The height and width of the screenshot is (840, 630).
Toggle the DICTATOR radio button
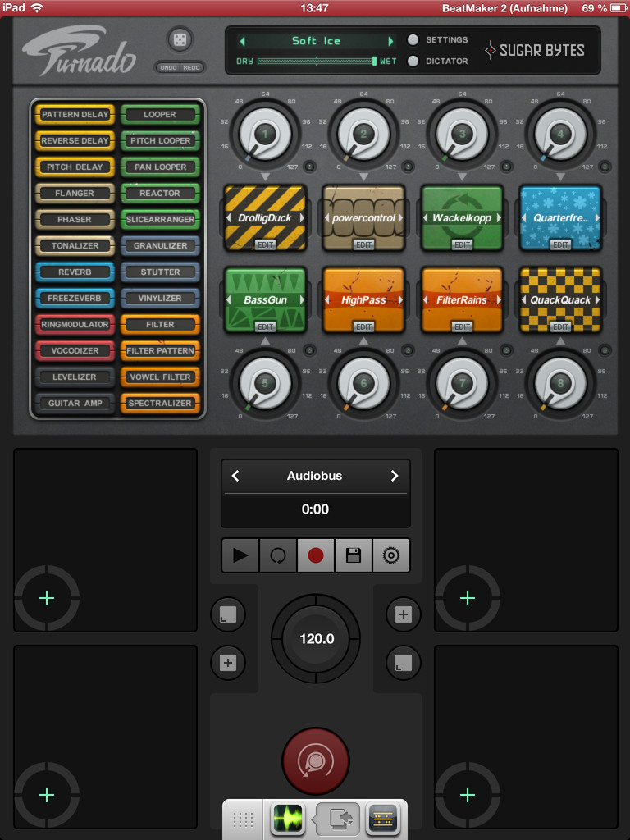pyautogui.click(x=413, y=61)
